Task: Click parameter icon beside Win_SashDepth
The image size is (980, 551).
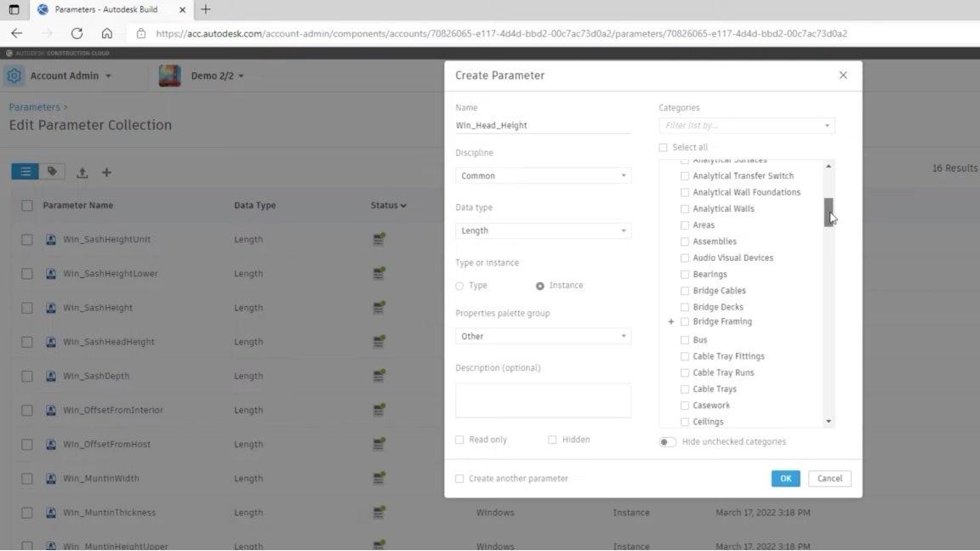Action: [x=51, y=376]
